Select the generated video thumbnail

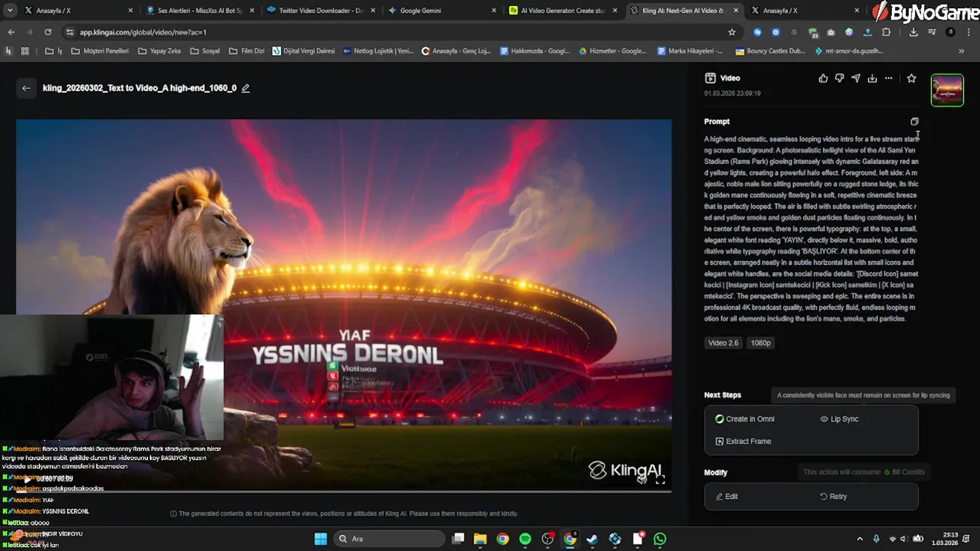coord(947,90)
